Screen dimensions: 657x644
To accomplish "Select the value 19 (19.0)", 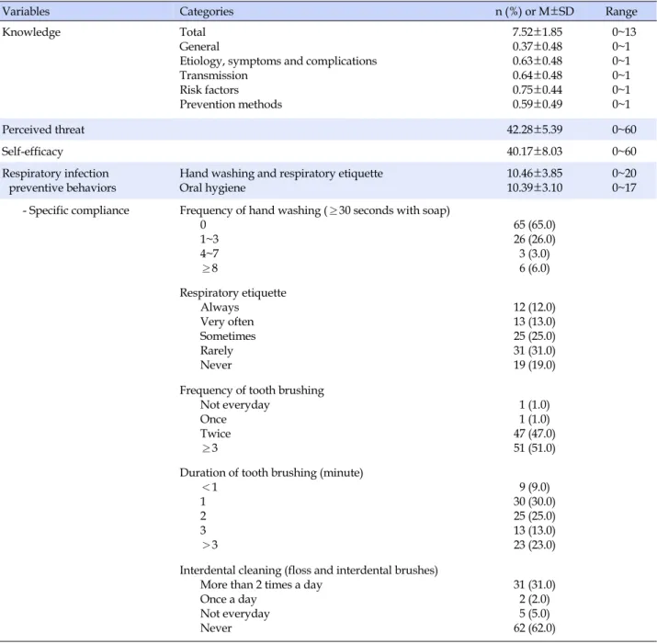I will click(x=534, y=366).
